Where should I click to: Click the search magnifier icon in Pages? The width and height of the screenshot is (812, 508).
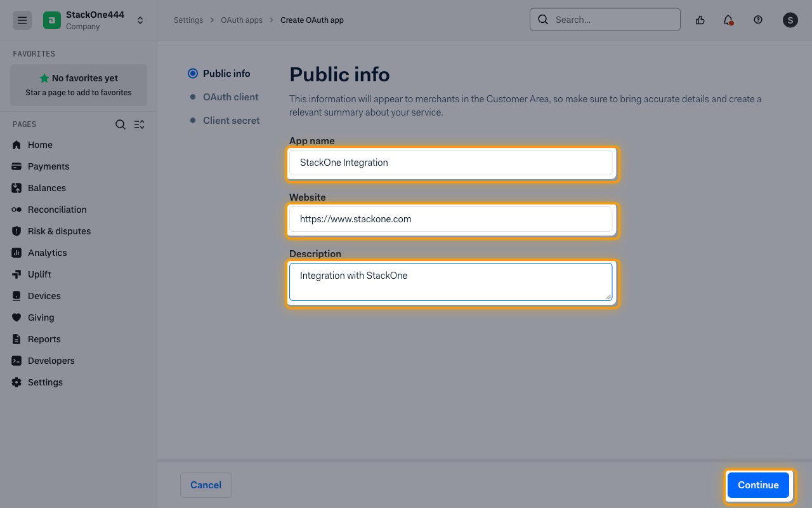point(121,124)
